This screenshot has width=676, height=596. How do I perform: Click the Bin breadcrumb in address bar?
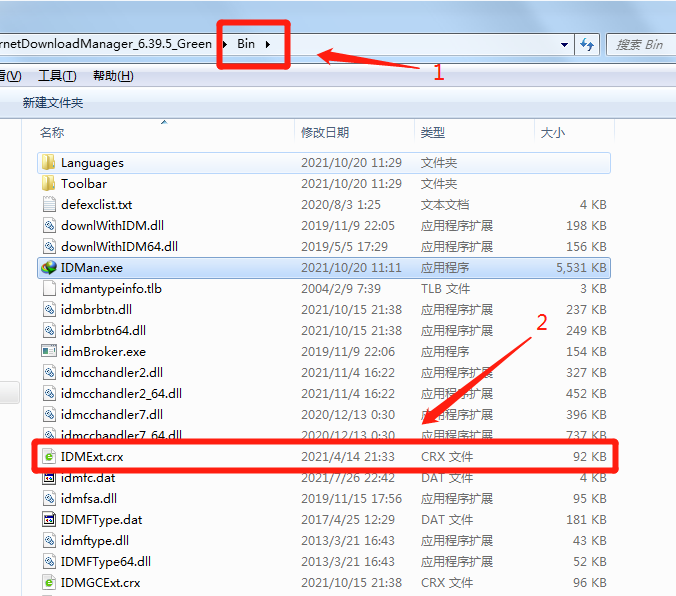[246, 44]
